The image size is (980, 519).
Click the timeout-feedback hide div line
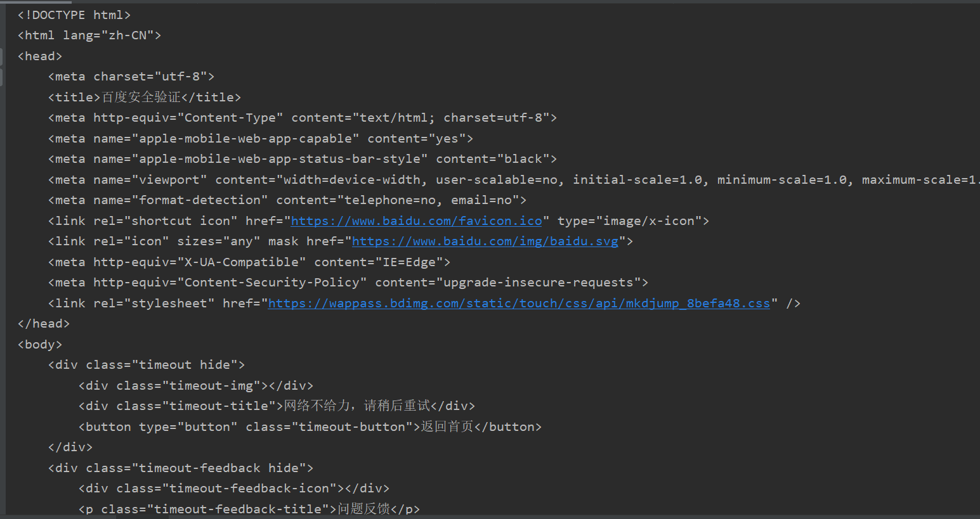click(181, 468)
